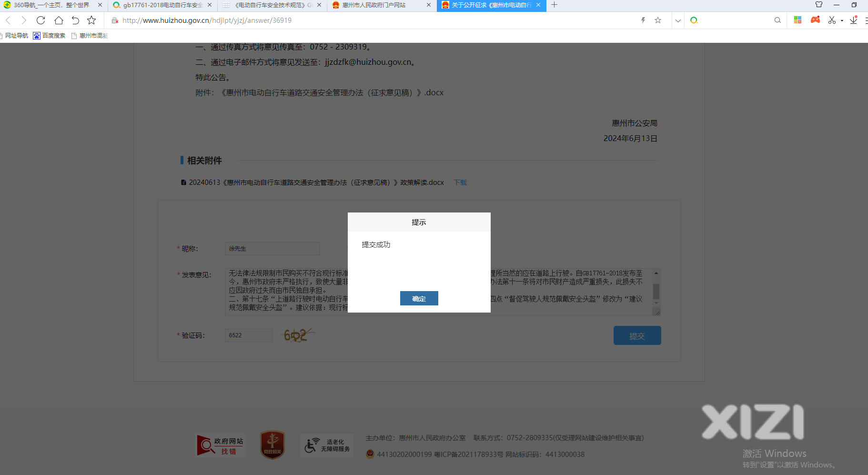Image resolution: width=868 pixels, height=475 pixels.
Task: Open the 适老化无障碍服务 badge
Action: click(x=326, y=445)
